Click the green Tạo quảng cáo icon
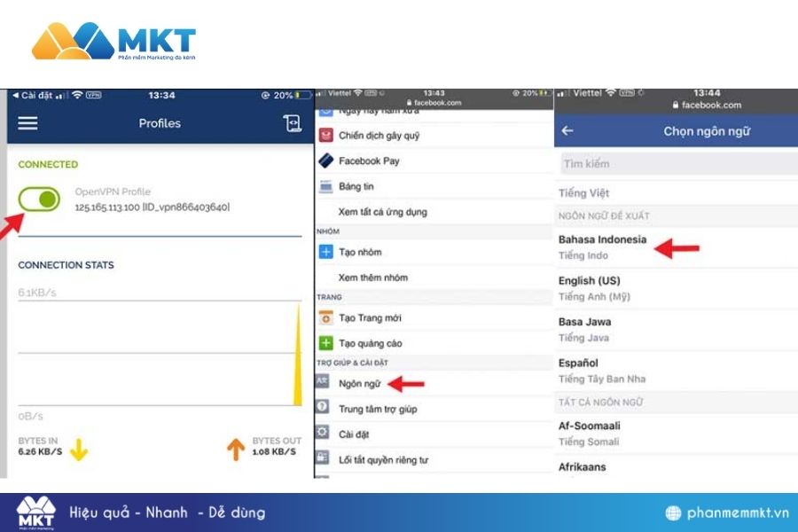Image resolution: width=798 pixels, height=532 pixels. coord(325,343)
